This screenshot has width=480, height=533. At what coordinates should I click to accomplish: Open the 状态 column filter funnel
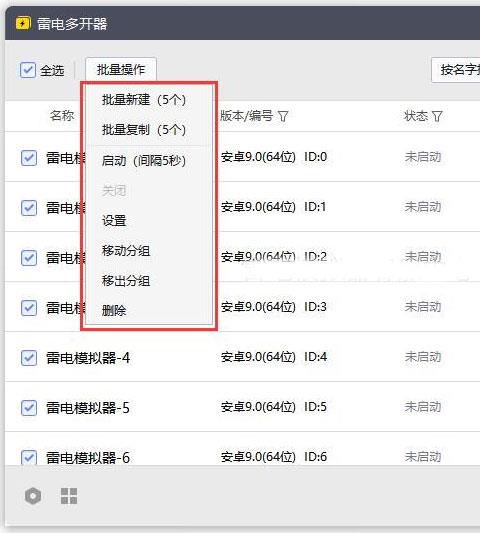click(x=437, y=116)
